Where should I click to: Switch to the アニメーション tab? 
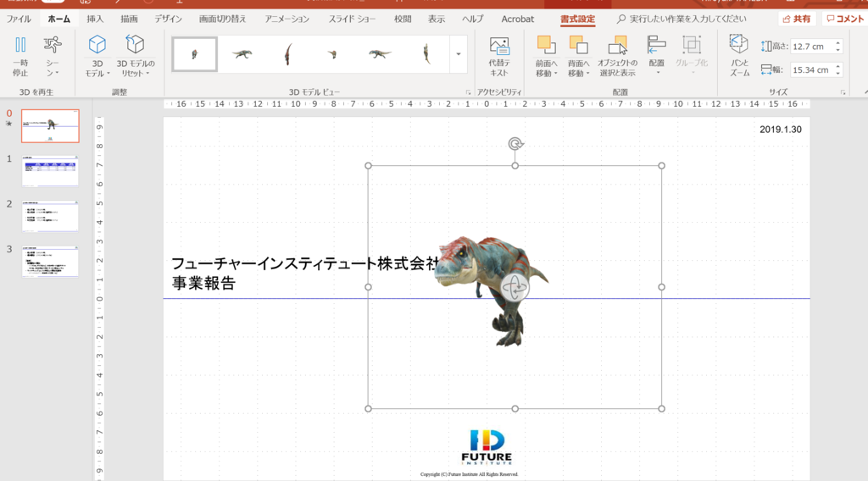(287, 19)
